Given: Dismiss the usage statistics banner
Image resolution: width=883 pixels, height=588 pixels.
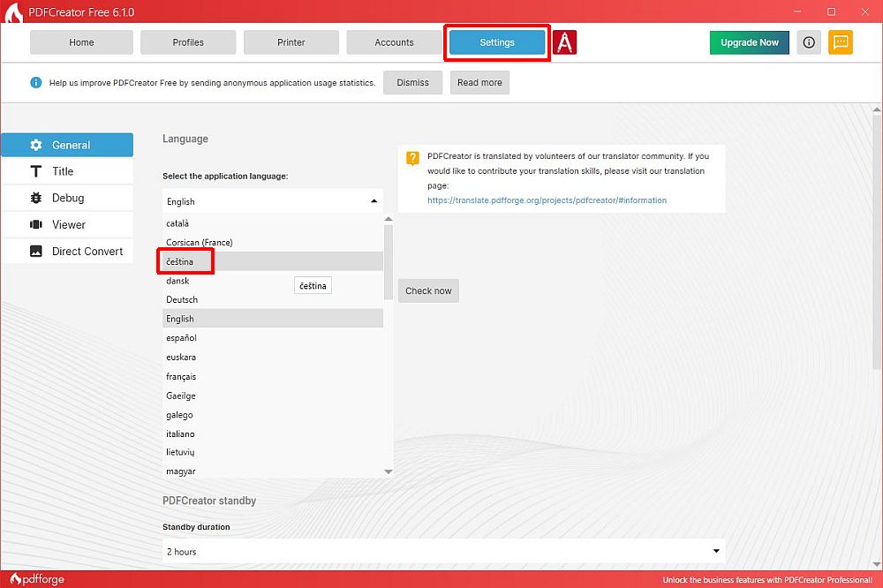Looking at the screenshot, I should (412, 83).
